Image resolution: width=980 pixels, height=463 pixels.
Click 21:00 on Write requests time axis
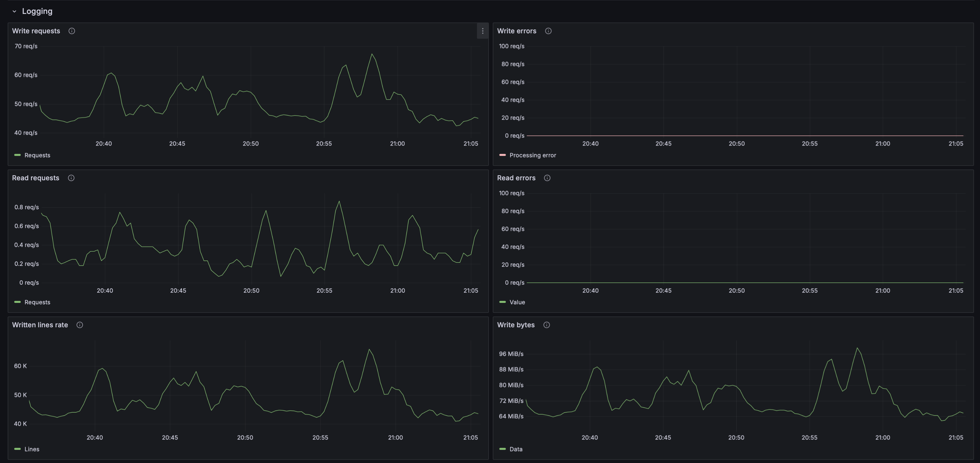tap(397, 144)
